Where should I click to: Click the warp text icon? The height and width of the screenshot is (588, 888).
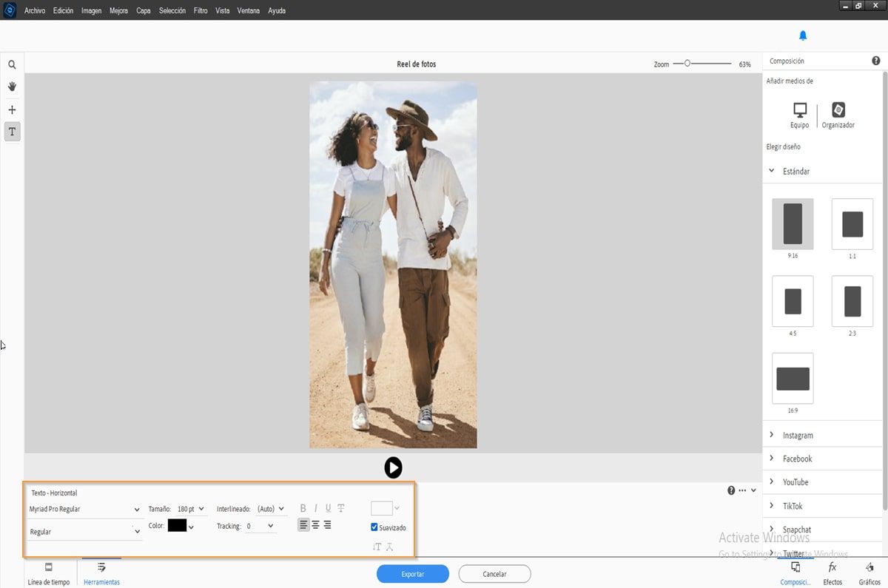point(390,547)
